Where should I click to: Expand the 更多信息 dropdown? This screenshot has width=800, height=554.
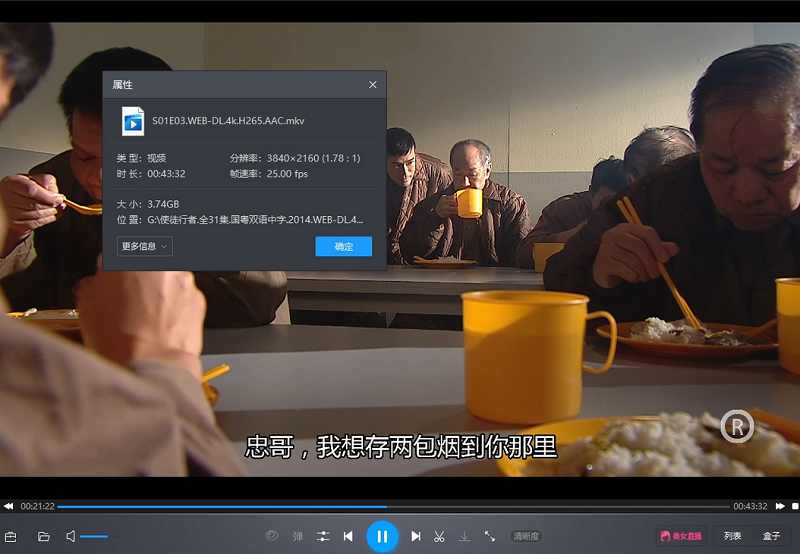click(145, 246)
